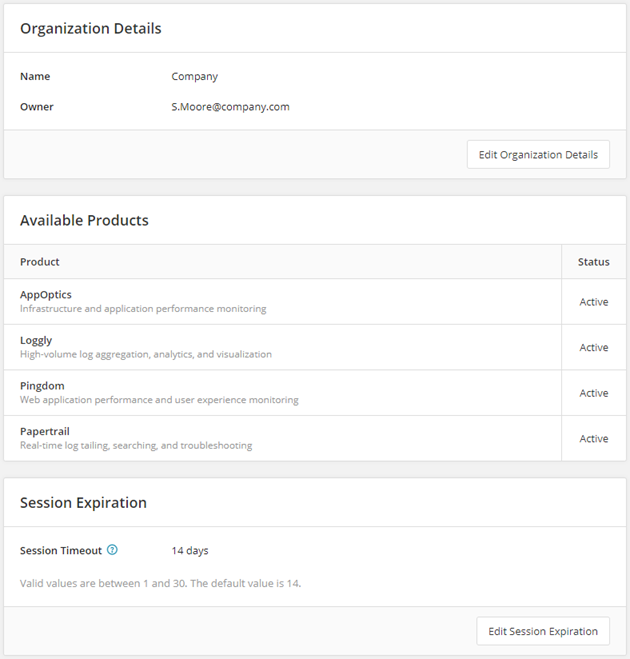
Task: Click the Session Expiration heading
Action: click(83, 503)
